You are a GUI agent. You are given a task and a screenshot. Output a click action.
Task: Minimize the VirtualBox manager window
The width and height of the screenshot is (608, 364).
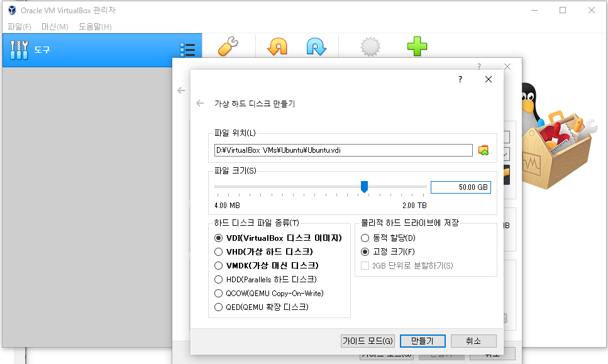pyautogui.click(x=534, y=10)
